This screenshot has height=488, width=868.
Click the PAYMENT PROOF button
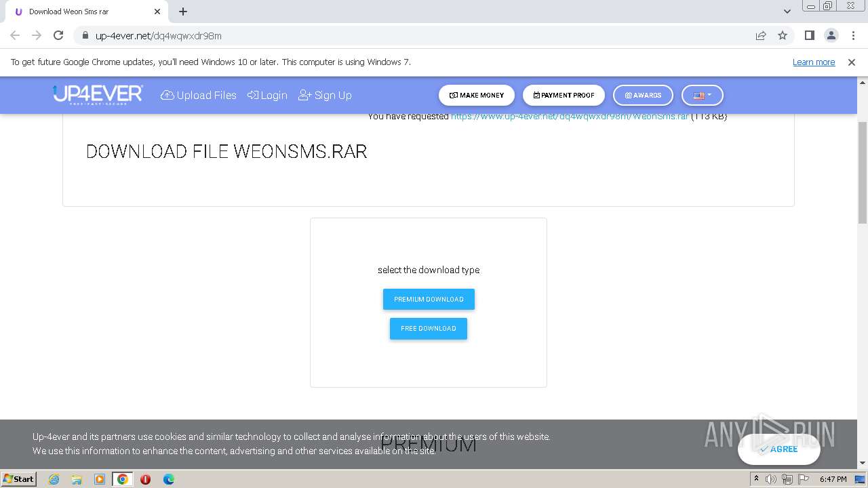(564, 95)
